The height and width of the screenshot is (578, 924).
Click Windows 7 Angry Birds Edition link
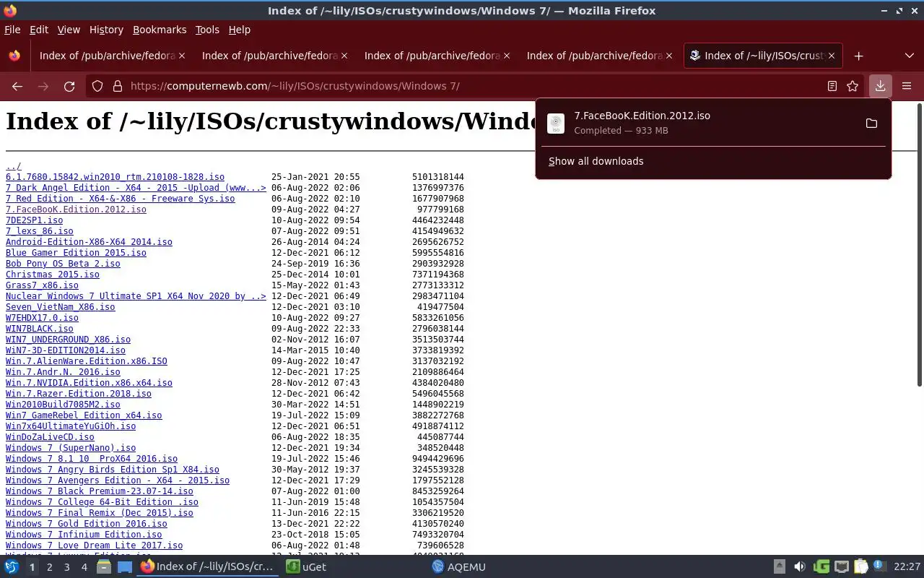[113, 470]
